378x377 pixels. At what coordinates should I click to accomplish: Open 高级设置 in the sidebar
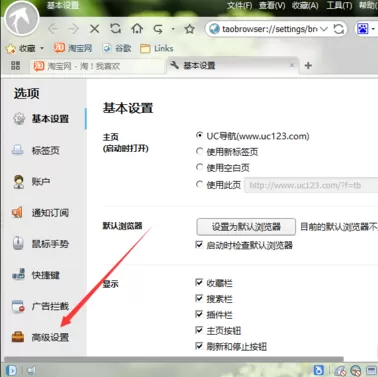pos(40,337)
